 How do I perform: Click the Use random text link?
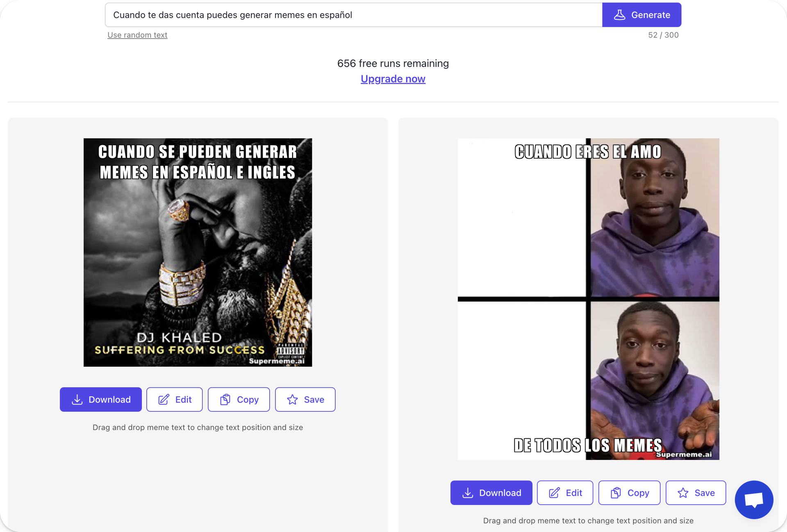[x=137, y=35]
